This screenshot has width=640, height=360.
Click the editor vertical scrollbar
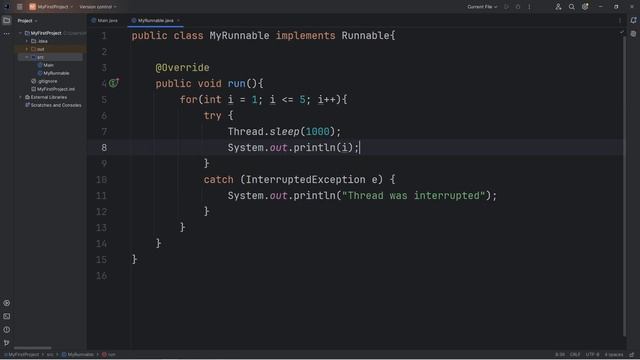[624, 186]
